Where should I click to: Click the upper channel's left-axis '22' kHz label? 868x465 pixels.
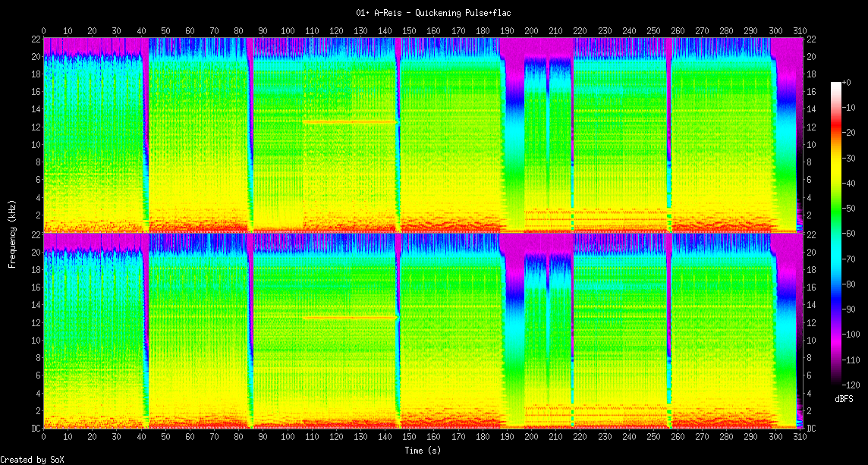click(x=35, y=39)
